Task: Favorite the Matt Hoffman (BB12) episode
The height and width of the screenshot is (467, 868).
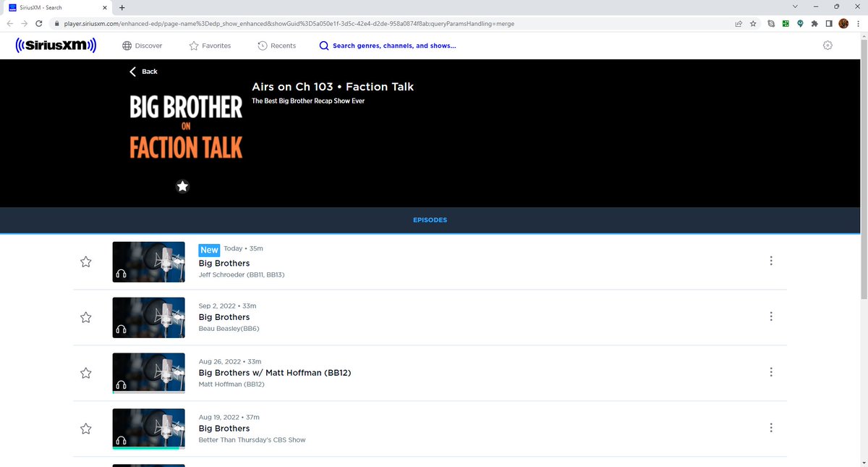Action: 85,373
